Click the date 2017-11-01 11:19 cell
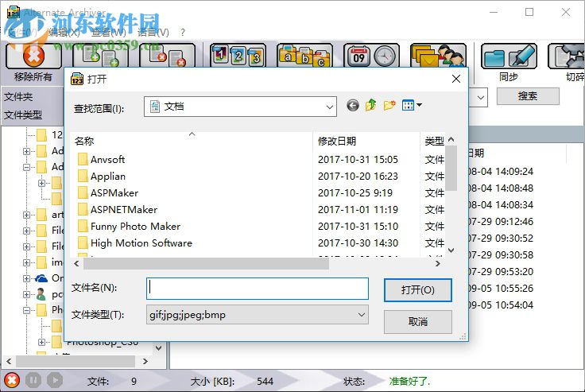585x392 pixels. click(x=358, y=210)
